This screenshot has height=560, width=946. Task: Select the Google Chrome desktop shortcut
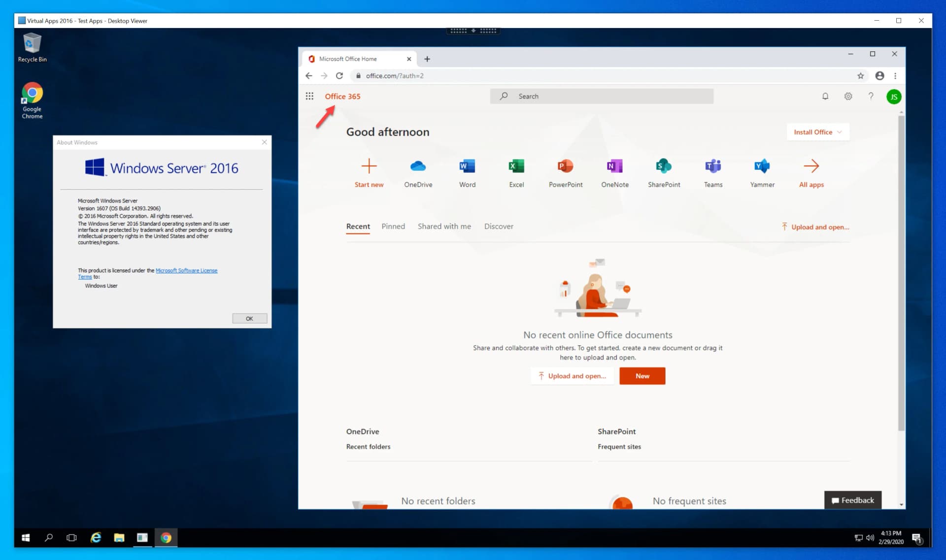(32, 100)
